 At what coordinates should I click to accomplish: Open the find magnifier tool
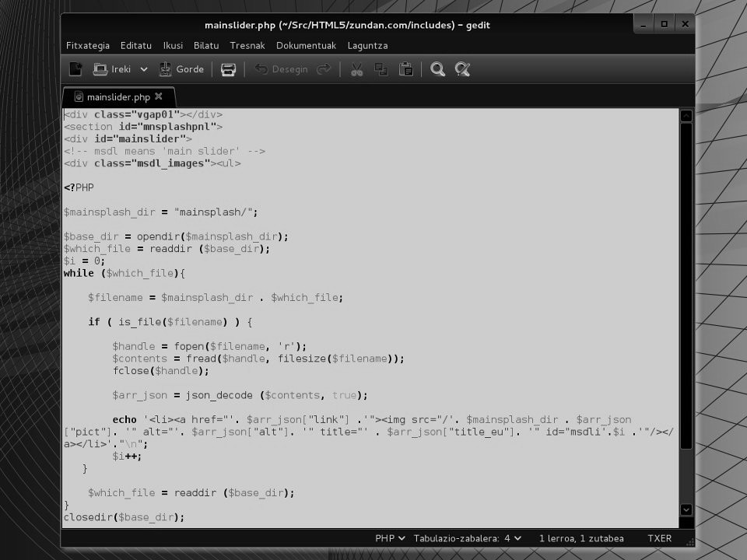click(438, 69)
